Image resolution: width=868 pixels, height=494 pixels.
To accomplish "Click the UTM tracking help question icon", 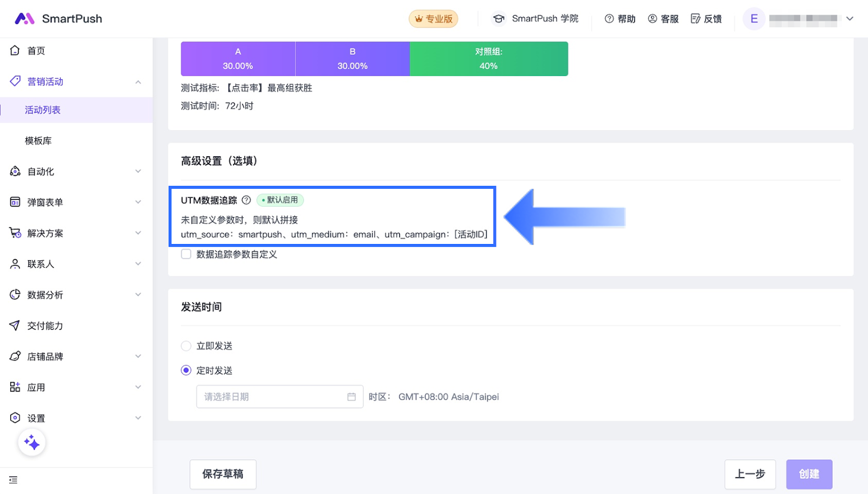I will point(246,200).
